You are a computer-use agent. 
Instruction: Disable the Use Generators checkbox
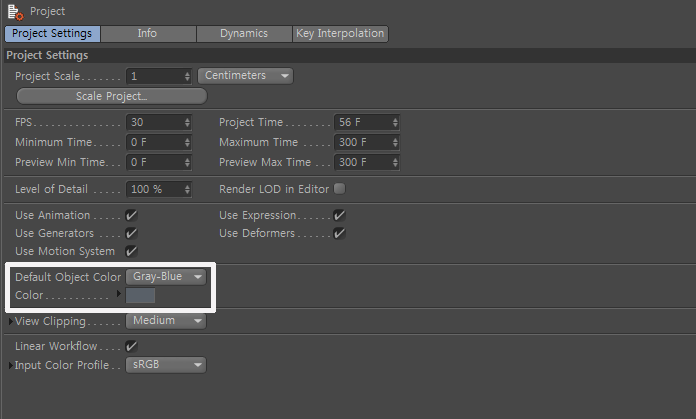tap(131, 233)
